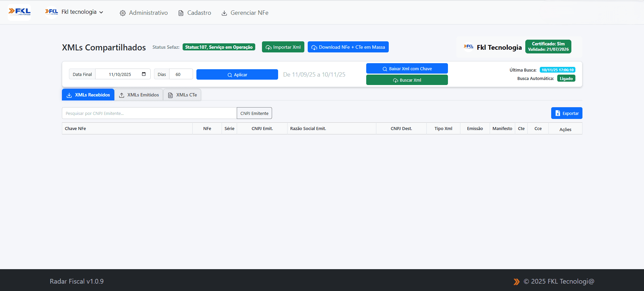
Task: Open the Gerenciar NFe menu
Action: coord(249,13)
